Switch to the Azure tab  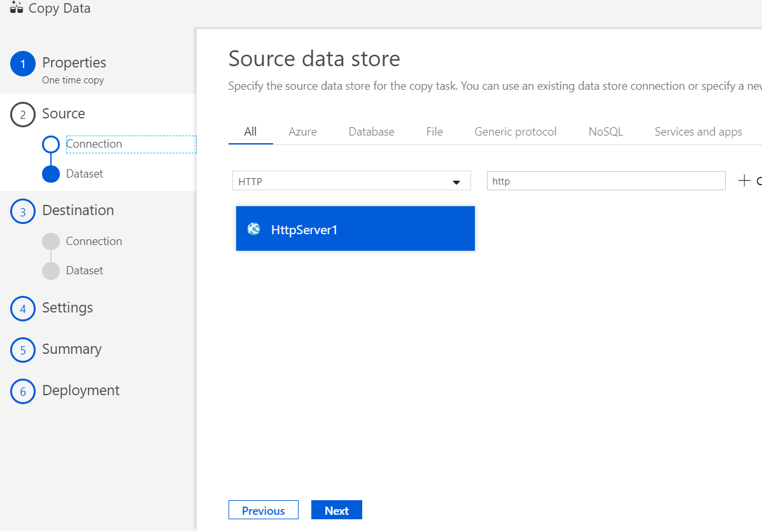302,132
